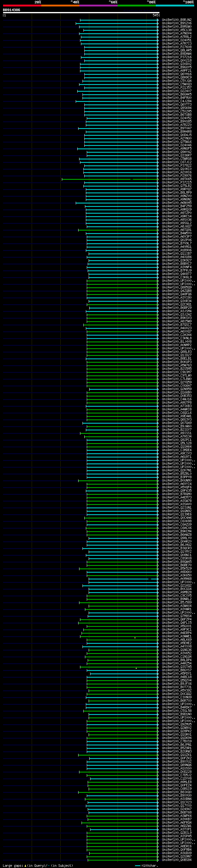The height and width of the screenshot is (868, 197).
Task: Click the green alignment bar for UniRef100_A8TQ91
Action: pos(118,230)
